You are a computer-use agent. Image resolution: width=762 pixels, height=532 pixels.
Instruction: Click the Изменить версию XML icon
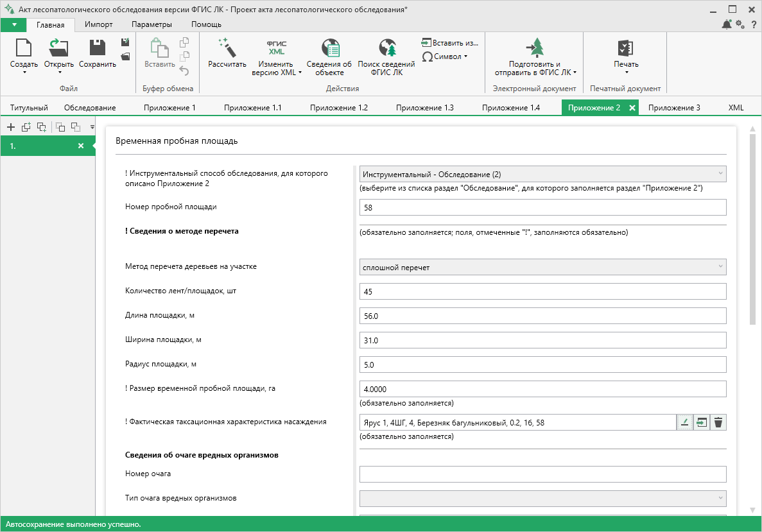(x=276, y=47)
